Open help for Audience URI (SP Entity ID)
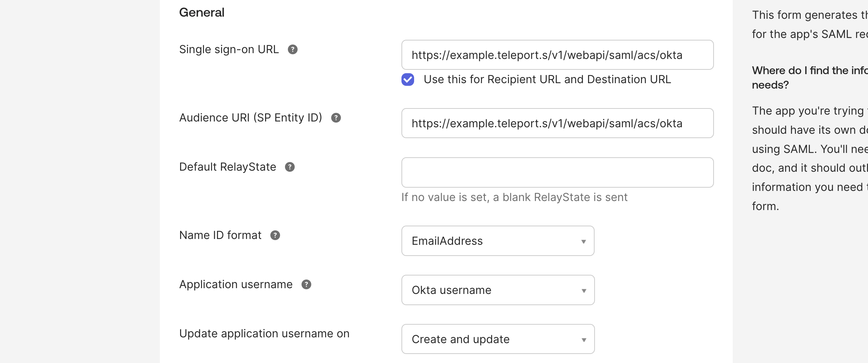Screen dimensions: 868x363 point(336,117)
